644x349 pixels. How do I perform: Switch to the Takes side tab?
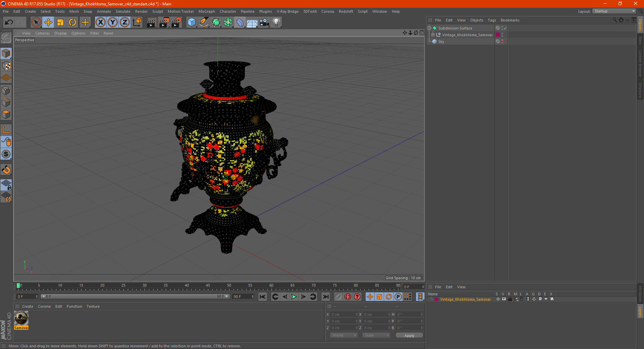pyautogui.click(x=640, y=40)
